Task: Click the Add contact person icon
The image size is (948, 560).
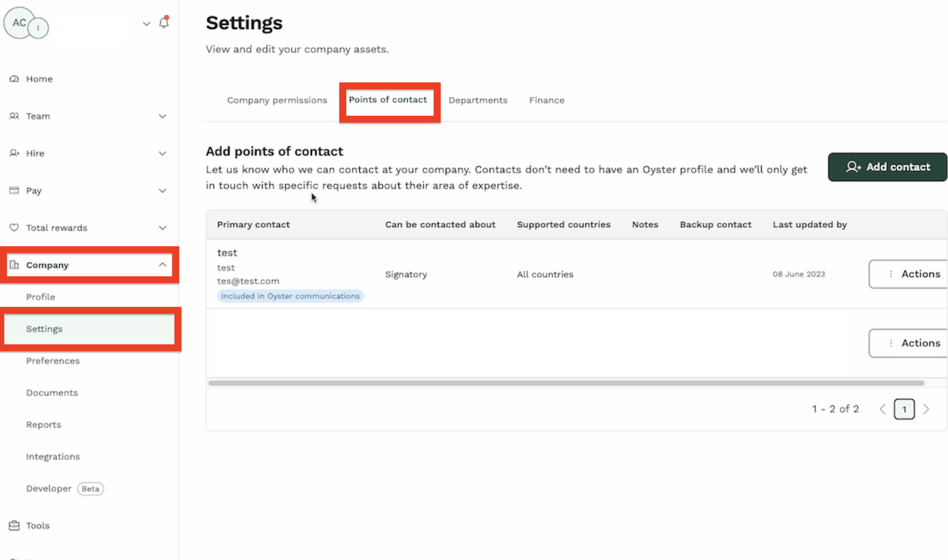Action: point(853,167)
